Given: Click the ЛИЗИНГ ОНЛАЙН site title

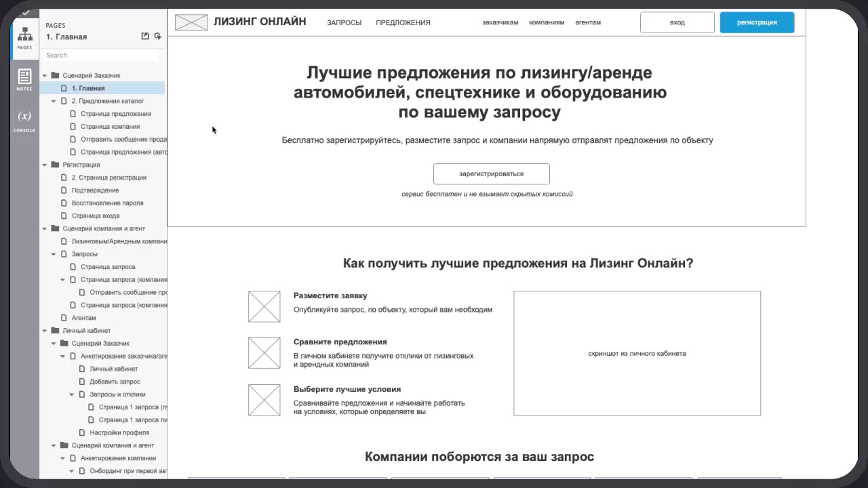Looking at the screenshot, I should coord(260,22).
